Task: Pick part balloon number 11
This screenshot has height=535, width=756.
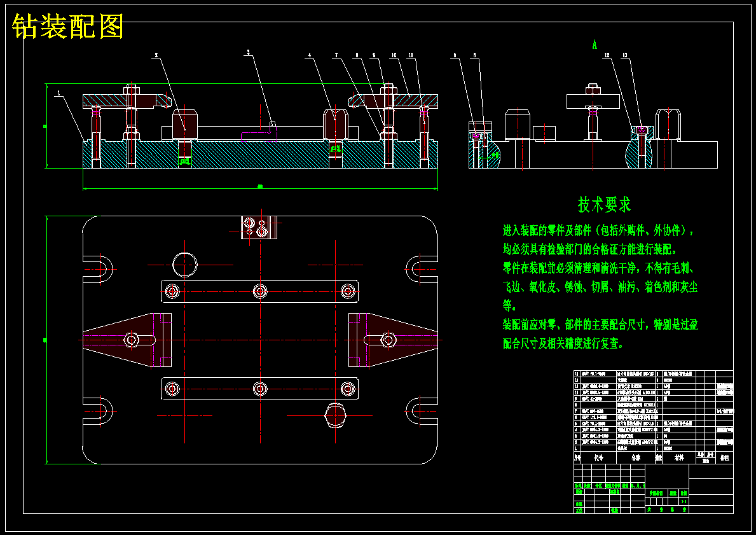Action: pyautogui.click(x=411, y=55)
